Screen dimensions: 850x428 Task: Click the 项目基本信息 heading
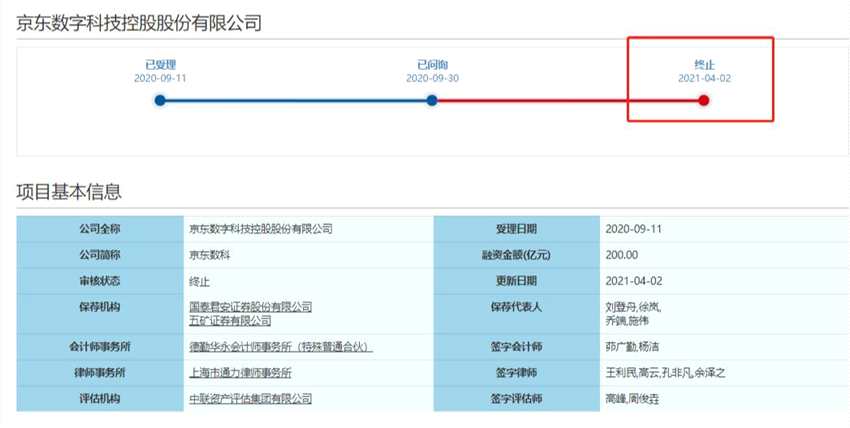pos(69,192)
